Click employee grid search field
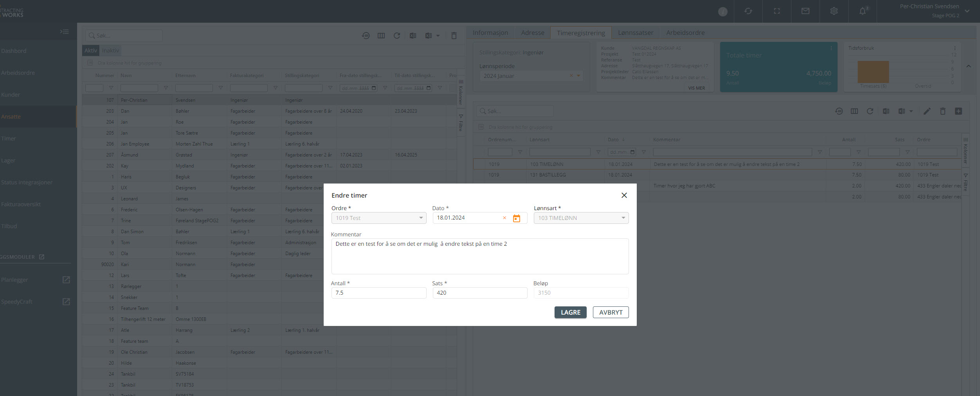 point(124,36)
